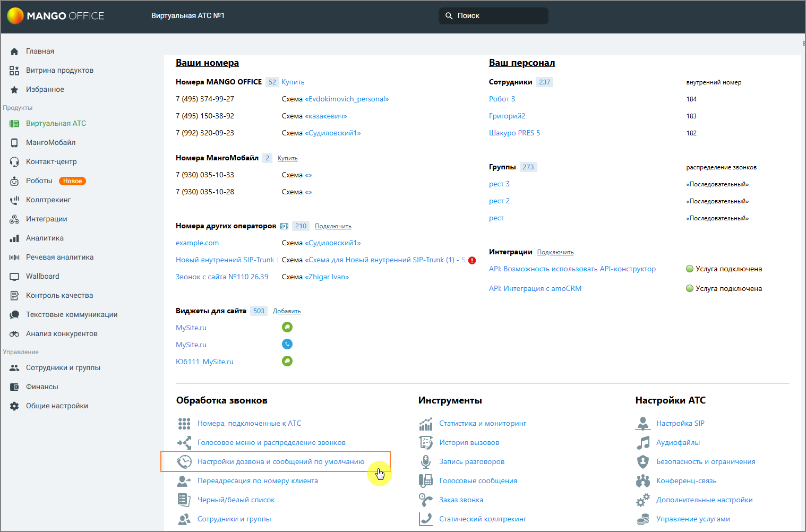Open Голосовое меню и распределение звонков
The image size is (806, 532).
pyautogui.click(x=271, y=443)
